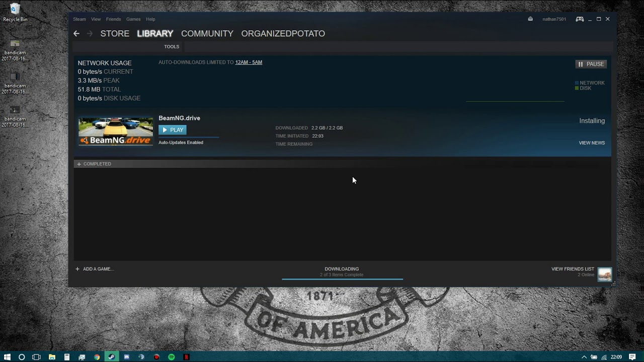Click the TIME INITIATED 22:03 value

click(317, 136)
